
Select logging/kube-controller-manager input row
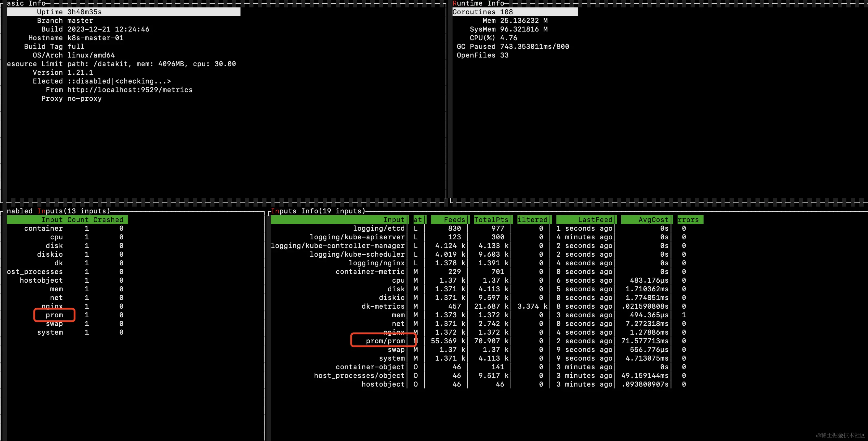(x=338, y=246)
